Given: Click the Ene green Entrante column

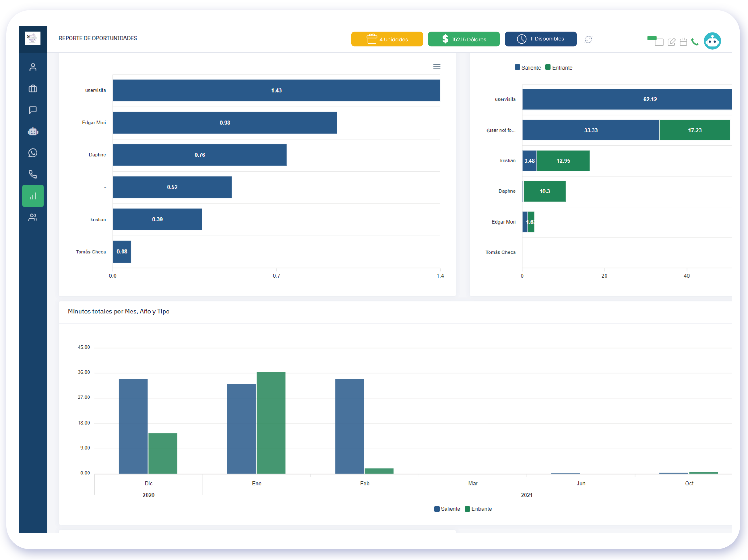Looking at the screenshot, I should point(271,423).
